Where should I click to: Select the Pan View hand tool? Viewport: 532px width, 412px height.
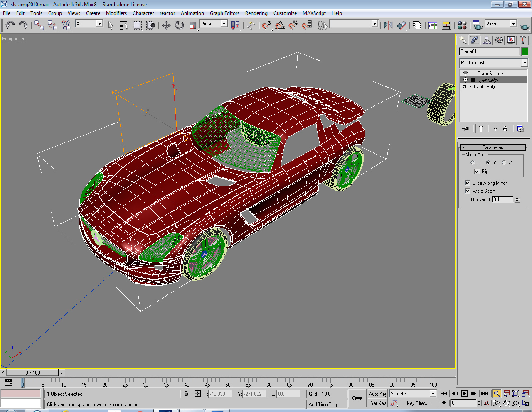(x=506, y=403)
